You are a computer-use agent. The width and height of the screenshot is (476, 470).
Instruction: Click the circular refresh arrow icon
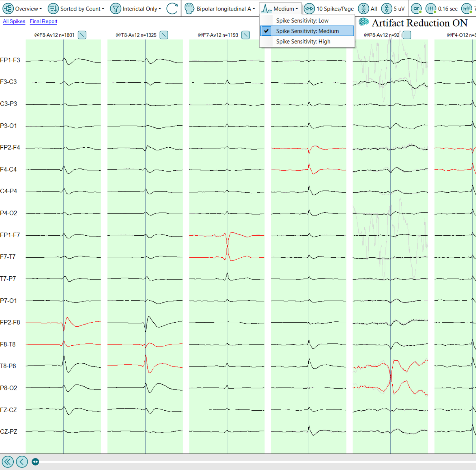pyautogui.click(x=172, y=9)
